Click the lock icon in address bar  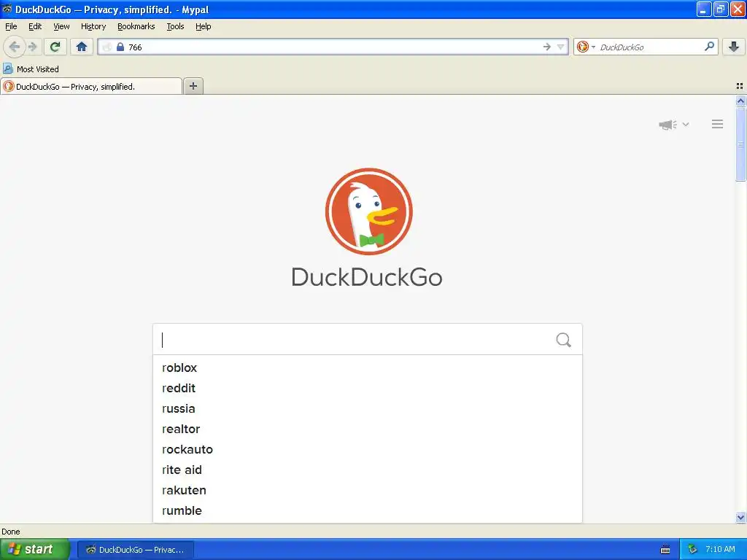pyautogui.click(x=120, y=47)
